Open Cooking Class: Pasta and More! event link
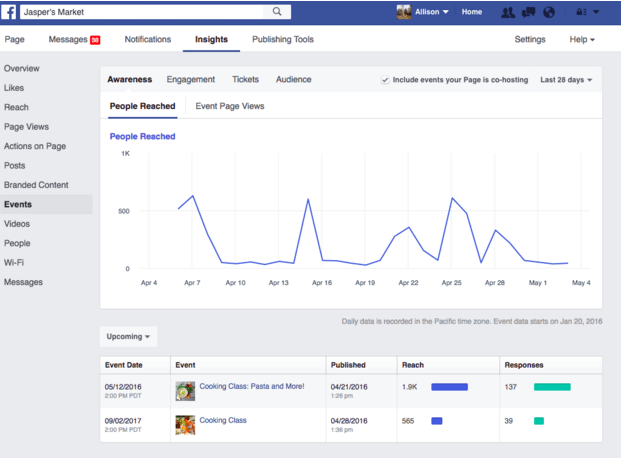The height and width of the screenshot is (469, 629). [x=252, y=386]
